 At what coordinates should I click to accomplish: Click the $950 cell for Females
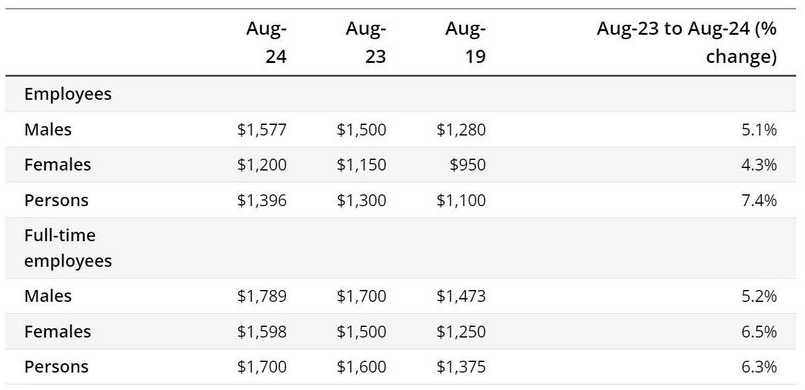[466, 165]
